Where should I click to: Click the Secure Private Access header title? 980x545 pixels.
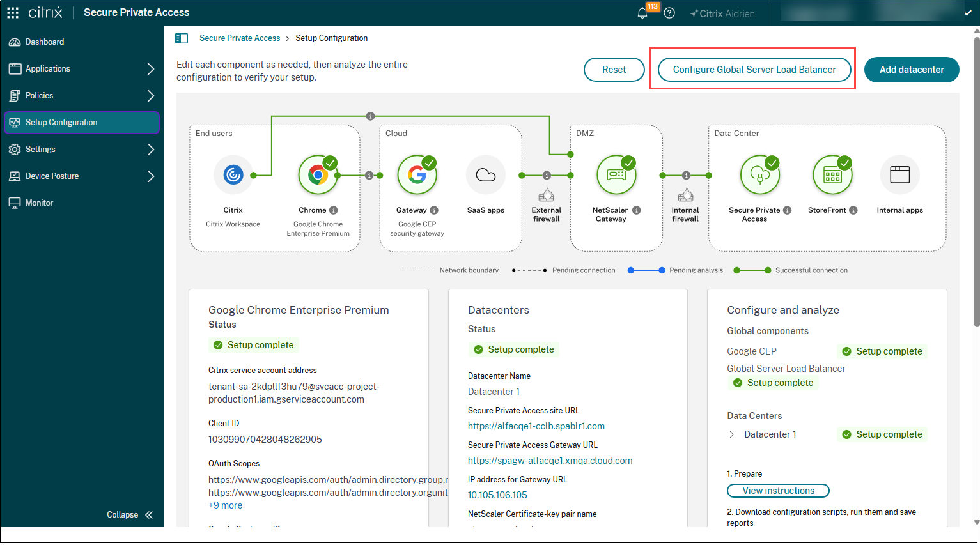137,13
